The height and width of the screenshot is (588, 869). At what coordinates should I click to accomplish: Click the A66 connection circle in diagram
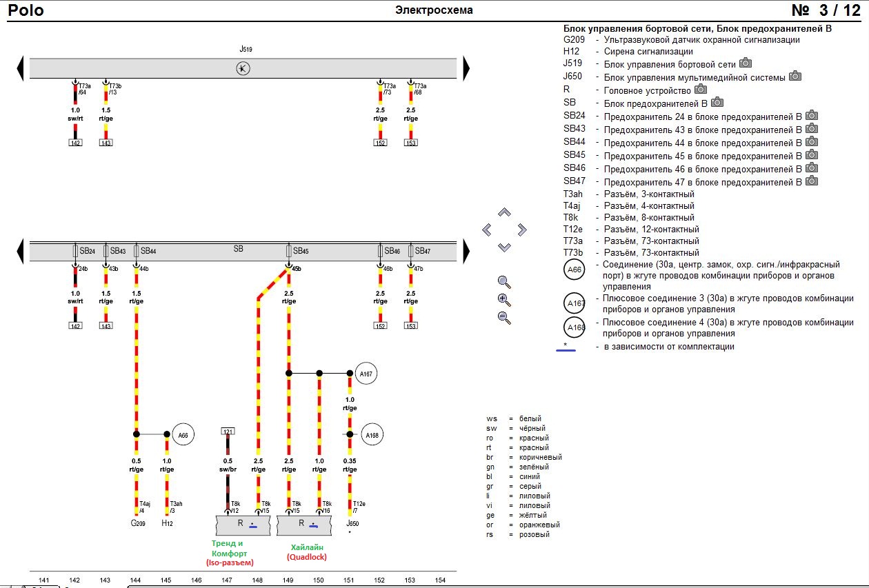tap(183, 435)
